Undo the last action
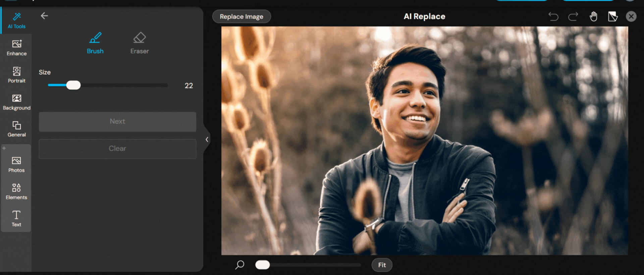 point(553,16)
